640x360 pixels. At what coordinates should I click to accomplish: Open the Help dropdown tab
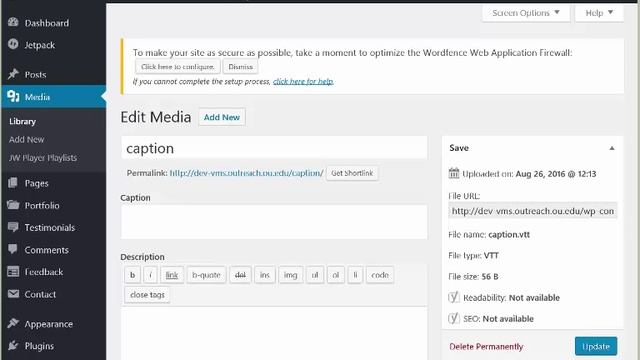click(599, 13)
